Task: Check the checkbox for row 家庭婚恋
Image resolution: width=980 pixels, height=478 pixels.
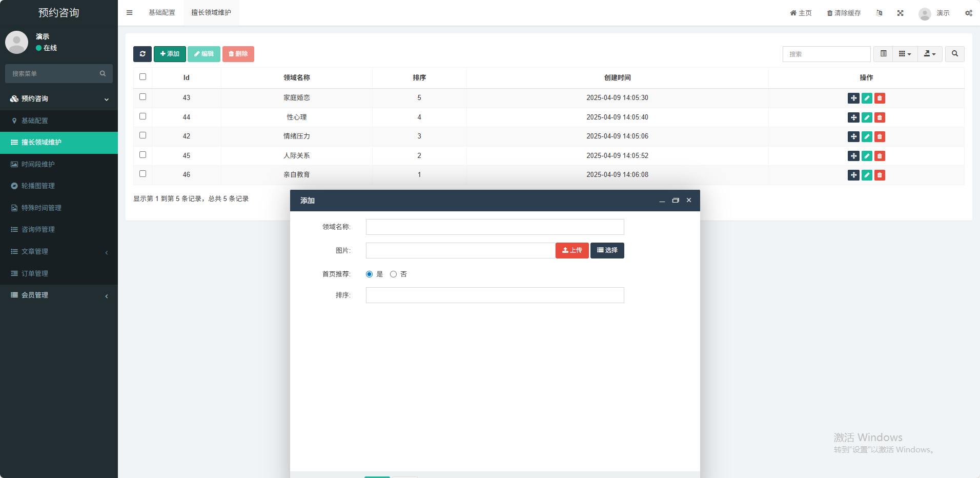Action: coord(142,97)
